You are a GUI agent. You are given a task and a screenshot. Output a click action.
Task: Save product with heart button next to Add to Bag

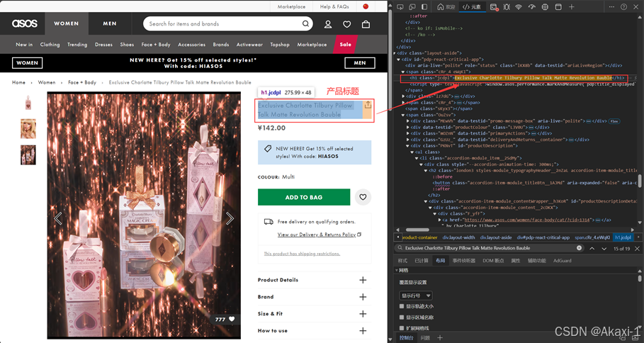point(363,197)
